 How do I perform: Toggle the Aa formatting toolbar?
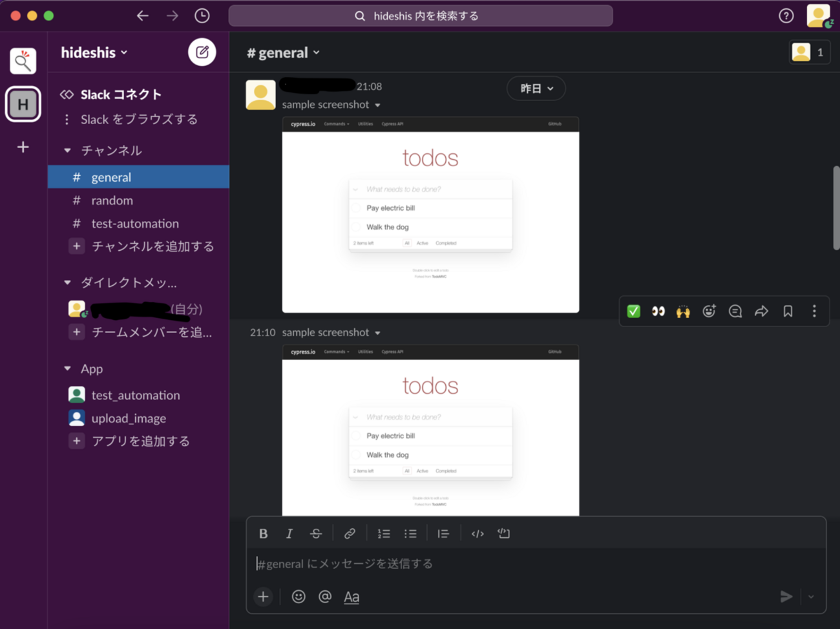pyautogui.click(x=352, y=597)
